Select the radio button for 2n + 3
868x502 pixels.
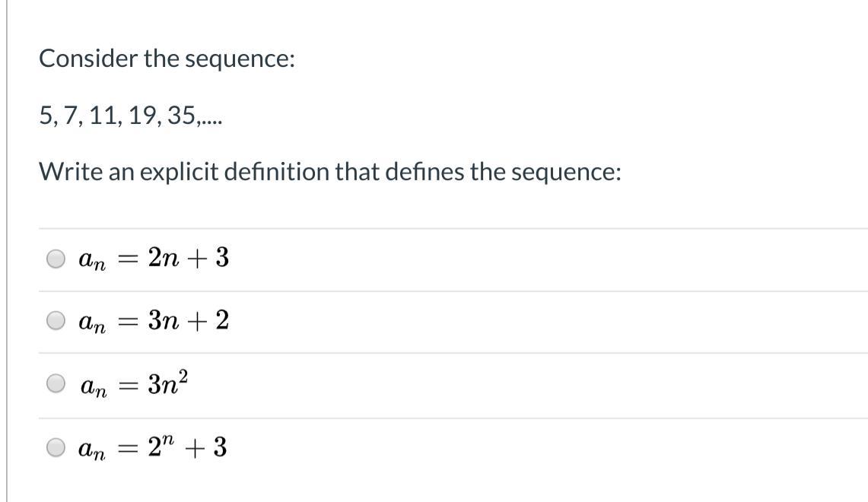[x=56, y=259]
